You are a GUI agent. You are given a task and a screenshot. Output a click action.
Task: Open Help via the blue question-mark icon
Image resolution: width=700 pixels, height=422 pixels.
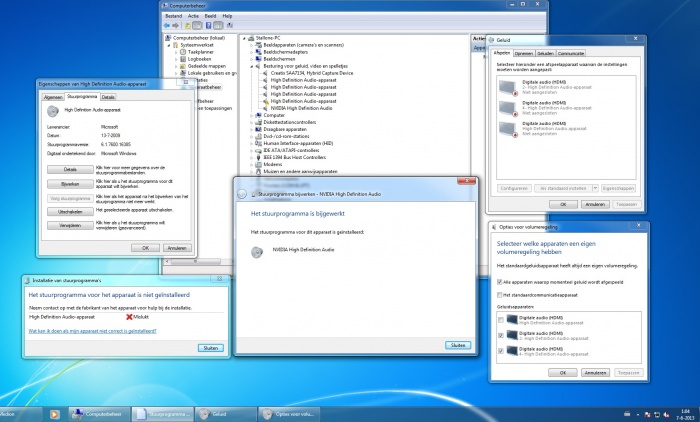pyautogui.click(x=208, y=25)
